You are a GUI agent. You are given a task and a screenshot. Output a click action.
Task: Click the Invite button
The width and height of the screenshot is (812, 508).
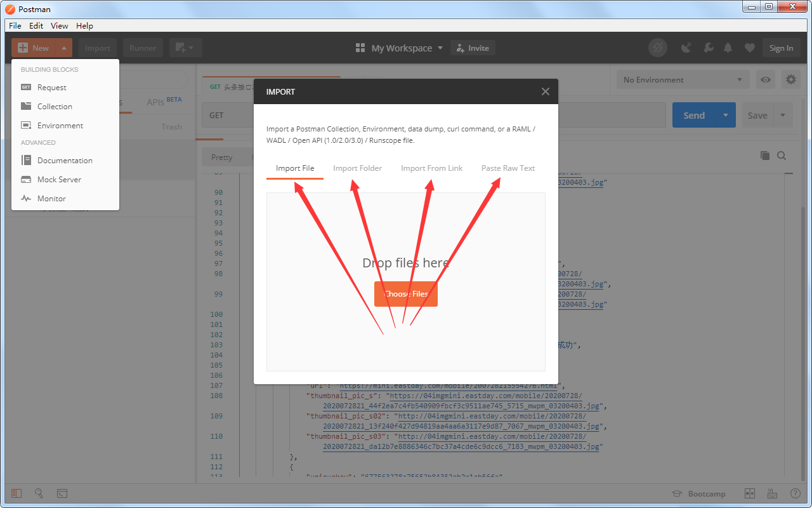pos(473,48)
